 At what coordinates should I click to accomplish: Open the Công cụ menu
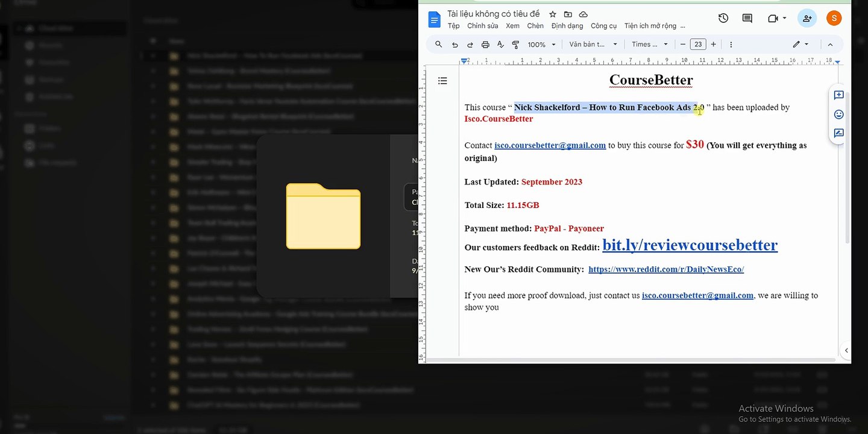pyautogui.click(x=604, y=26)
